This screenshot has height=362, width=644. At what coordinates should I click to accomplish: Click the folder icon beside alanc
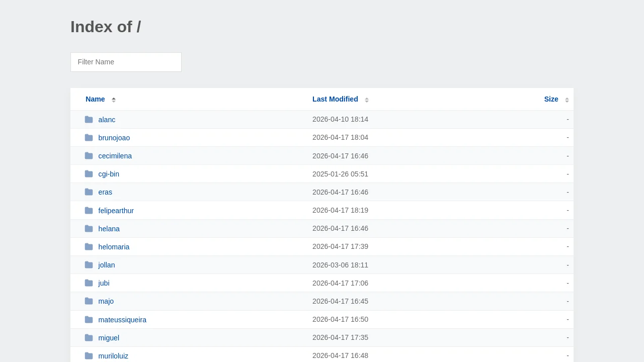[89, 120]
